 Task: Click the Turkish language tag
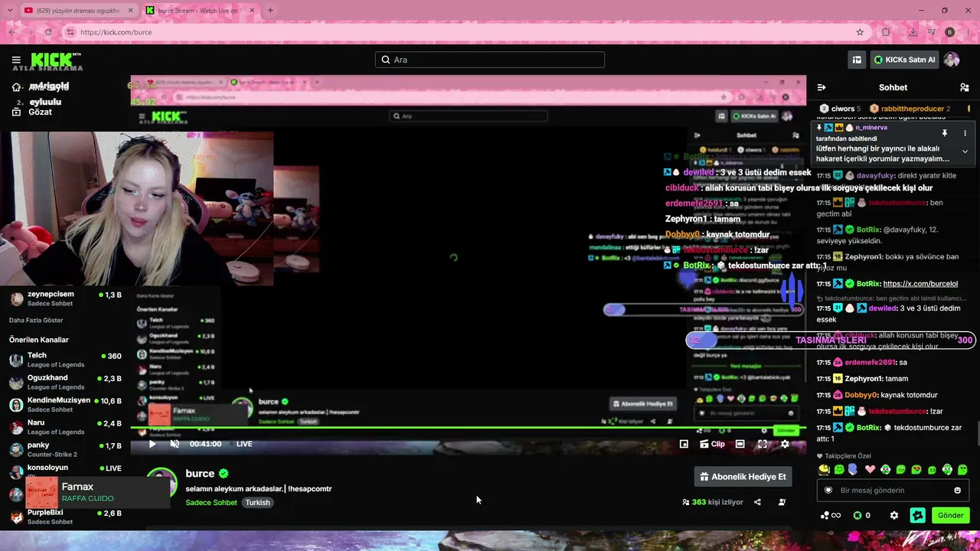point(258,503)
